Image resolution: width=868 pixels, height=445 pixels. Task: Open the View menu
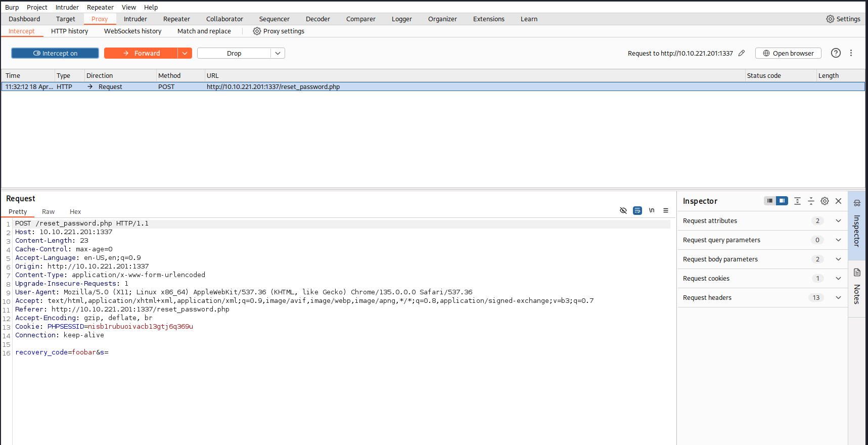tap(129, 7)
